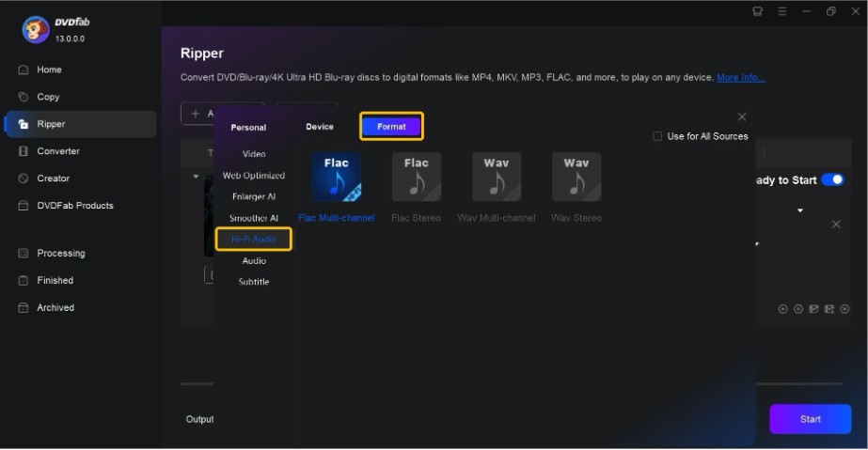Check Use for All Sources
Viewport: 868px width, 450px height.
pyautogui.click(x=657, y=136)
